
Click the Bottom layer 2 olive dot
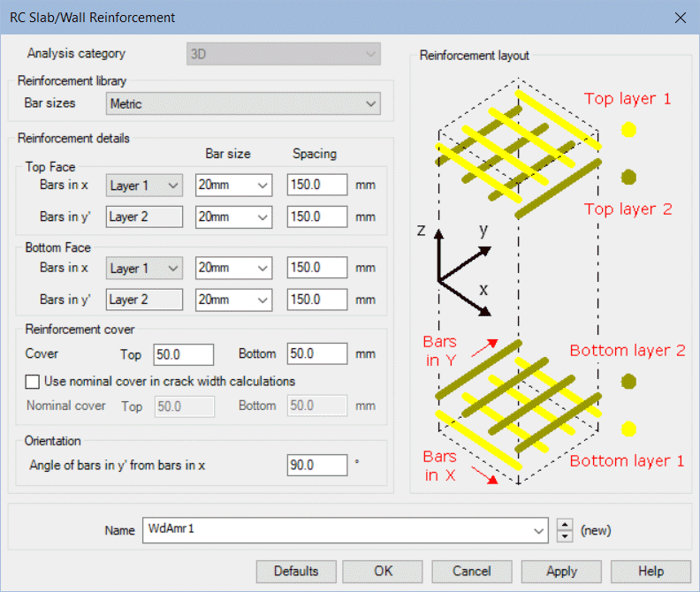point(628,382)
